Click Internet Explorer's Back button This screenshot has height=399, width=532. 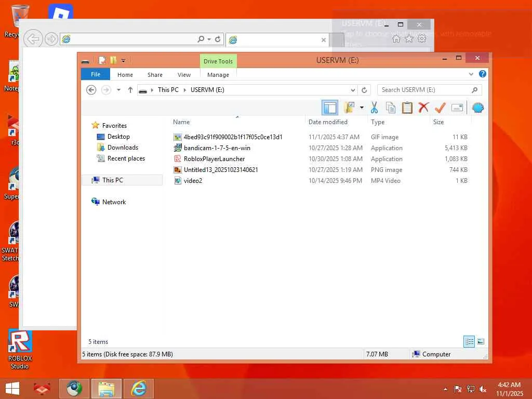(x=33, y=39)
